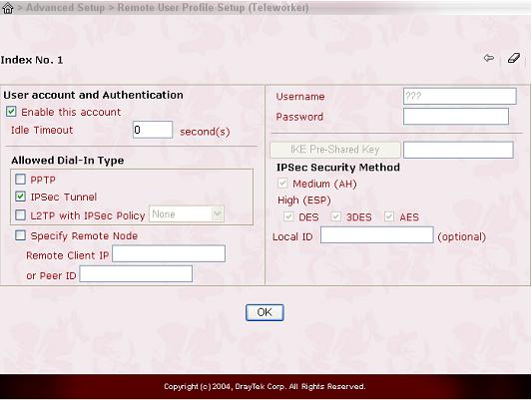Image resolution: width=532 pixels, height=400 pixels.
Task: Tick the Specify Remote Node checkbox
Action: coord(20,235)
